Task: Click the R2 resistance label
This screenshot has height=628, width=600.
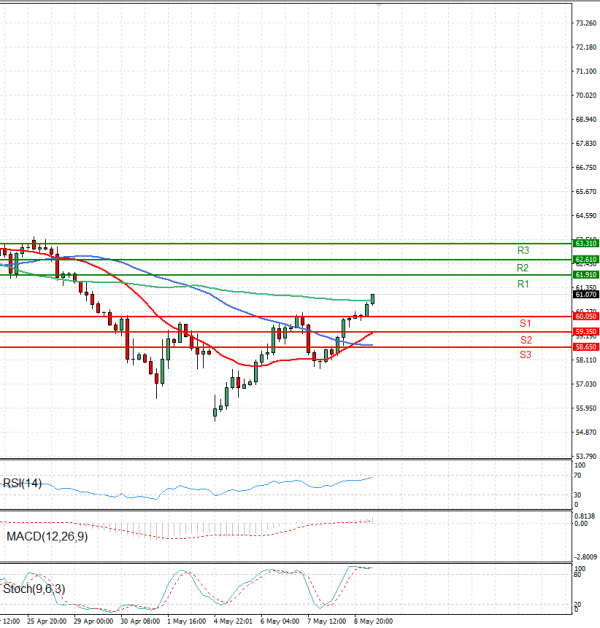Action: [x=523, y=268]
